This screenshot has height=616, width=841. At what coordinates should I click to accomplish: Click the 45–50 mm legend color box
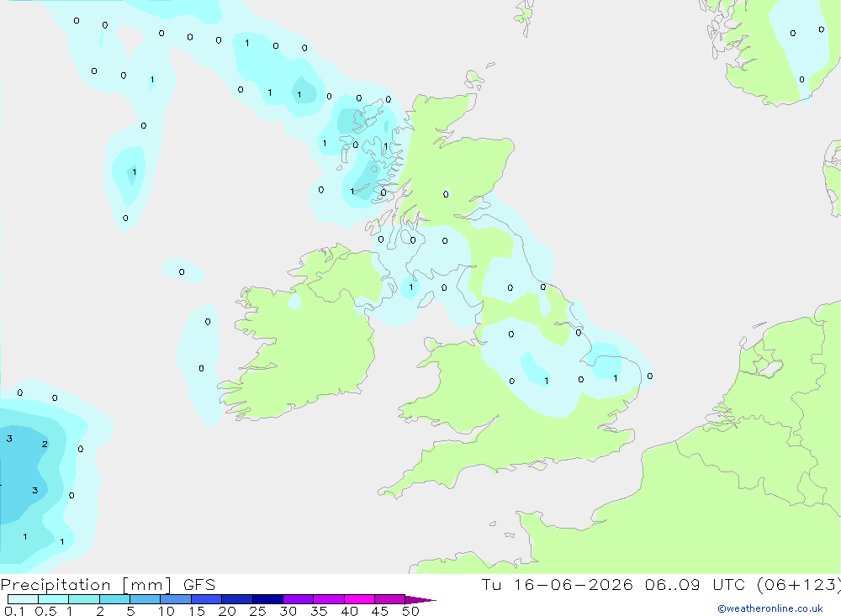coord(389,599)
